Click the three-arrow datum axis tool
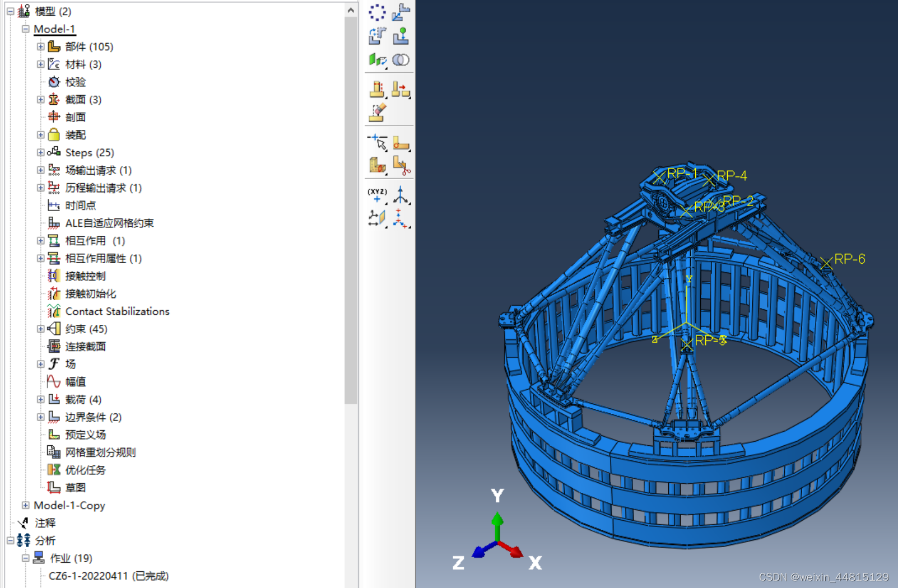898x588 pixels. click(x=401, y=195)
